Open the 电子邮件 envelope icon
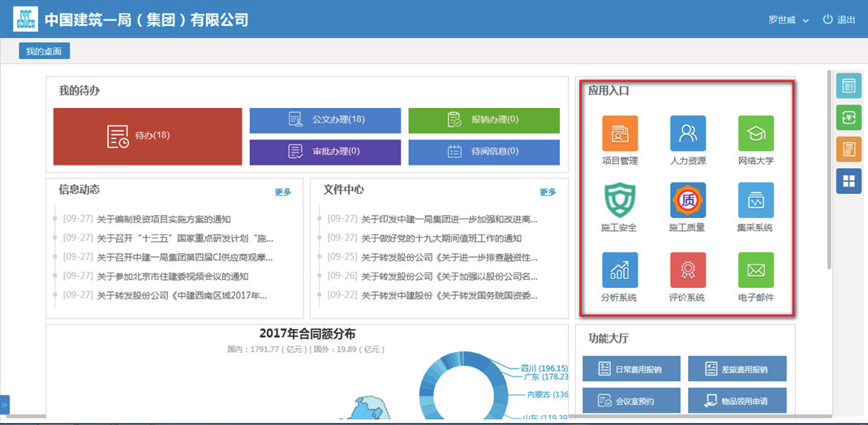 coord(755,270)
